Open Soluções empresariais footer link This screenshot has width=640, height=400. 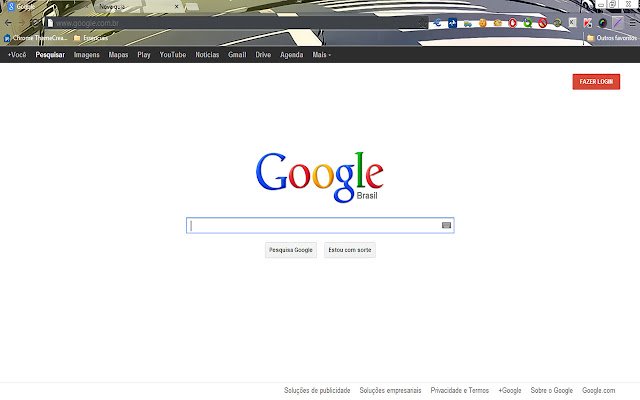point(390,390)
